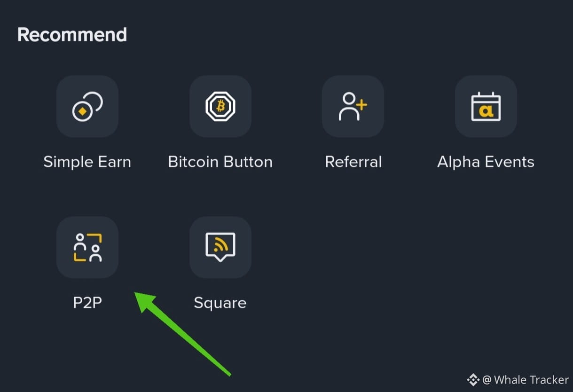Click the yellow letter on calendar icon
573x392 pixels.
(x=486, y=111)
